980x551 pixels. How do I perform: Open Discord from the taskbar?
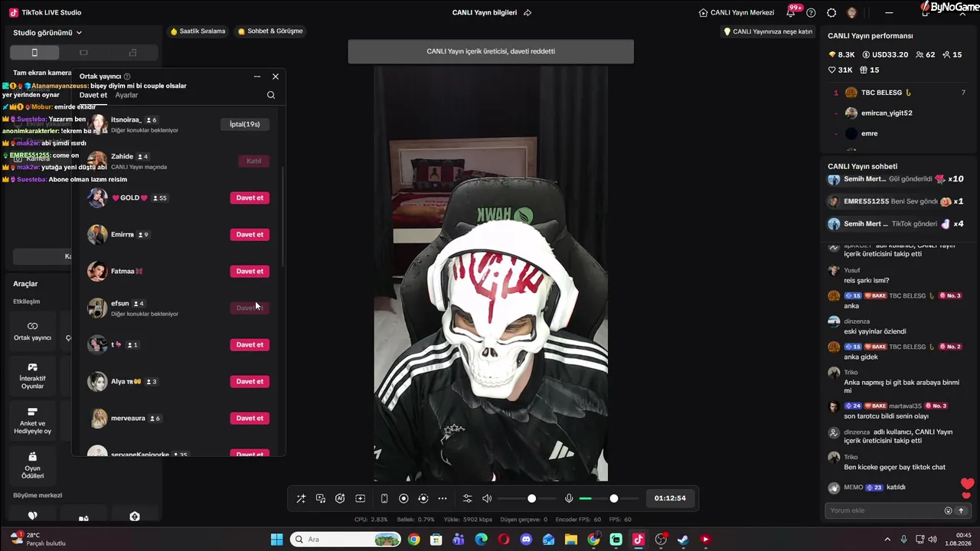pos(526,540)
